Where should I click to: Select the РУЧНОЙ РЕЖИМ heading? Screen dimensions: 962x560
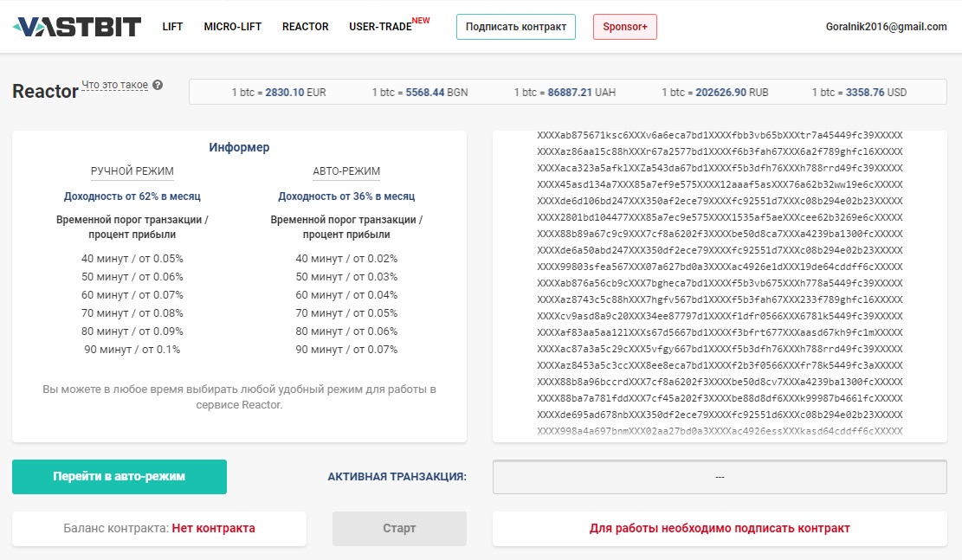[x=132, y=171]
